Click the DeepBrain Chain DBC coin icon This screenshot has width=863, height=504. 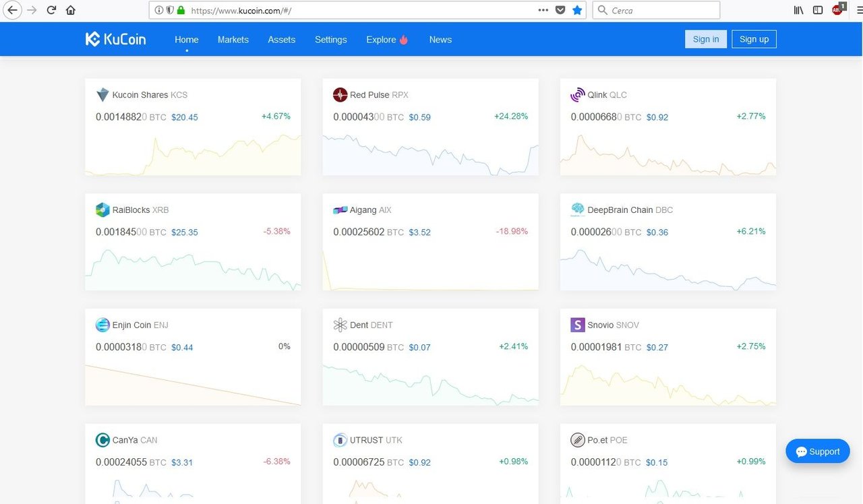[x=577, y=210]
